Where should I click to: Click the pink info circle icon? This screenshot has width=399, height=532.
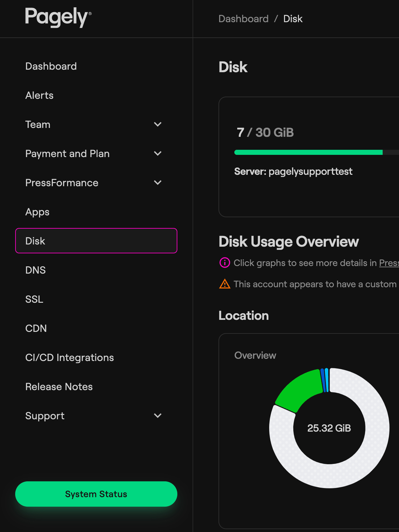pyautogui.click(x=225, y=263)
